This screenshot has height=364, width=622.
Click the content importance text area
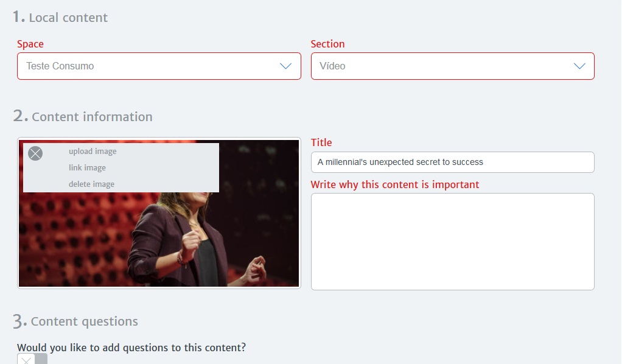(453, 241)
